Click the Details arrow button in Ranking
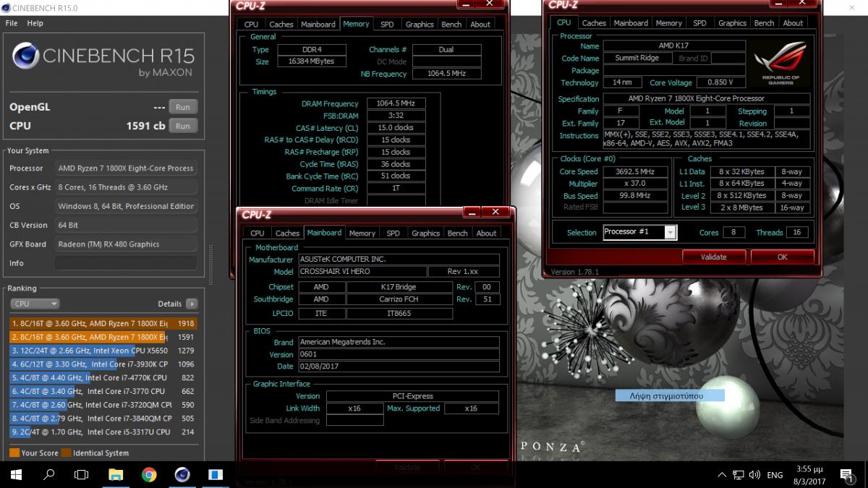This screenshot has height=488, width=868. coord(191,304)
